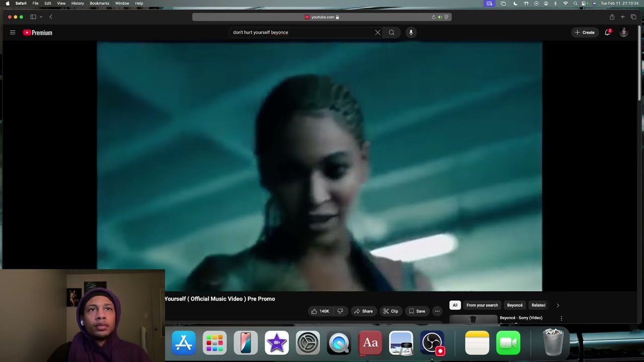
Task: Open the View menu in Safari
Action: 61,4
